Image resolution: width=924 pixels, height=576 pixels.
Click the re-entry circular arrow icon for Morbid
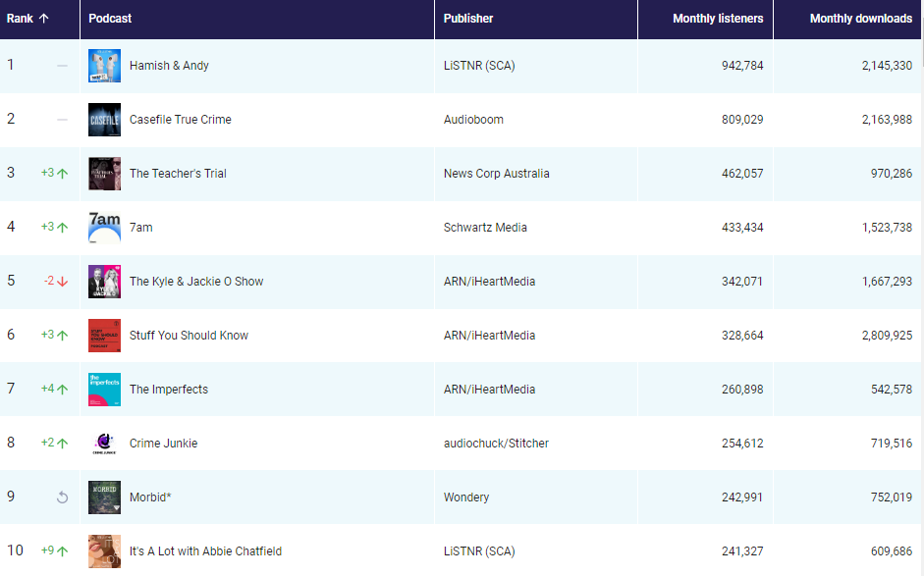(x=62, y=497)
